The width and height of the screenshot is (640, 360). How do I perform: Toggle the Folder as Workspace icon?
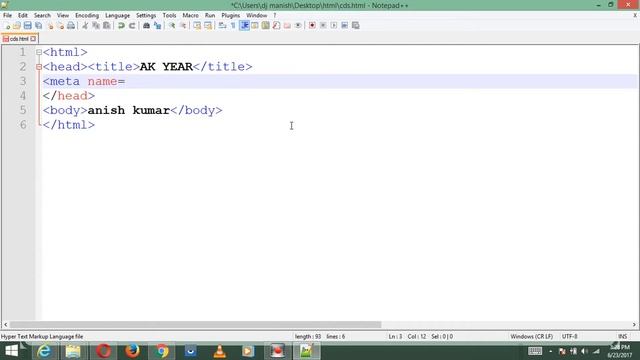click(287, 25)
